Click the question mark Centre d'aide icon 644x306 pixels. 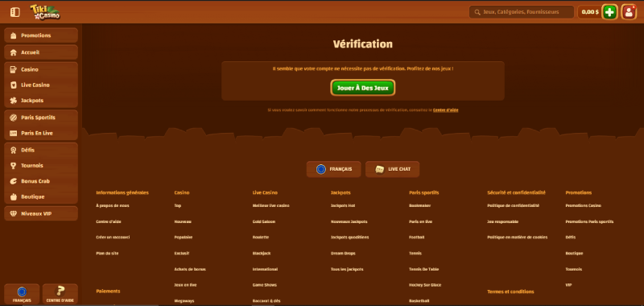(x=60, y=292)
